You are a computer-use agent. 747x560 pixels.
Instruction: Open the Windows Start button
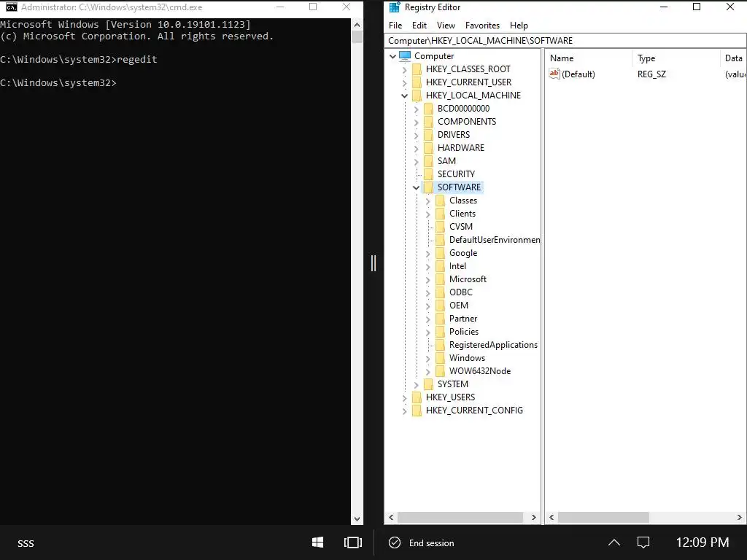[318, 542]
